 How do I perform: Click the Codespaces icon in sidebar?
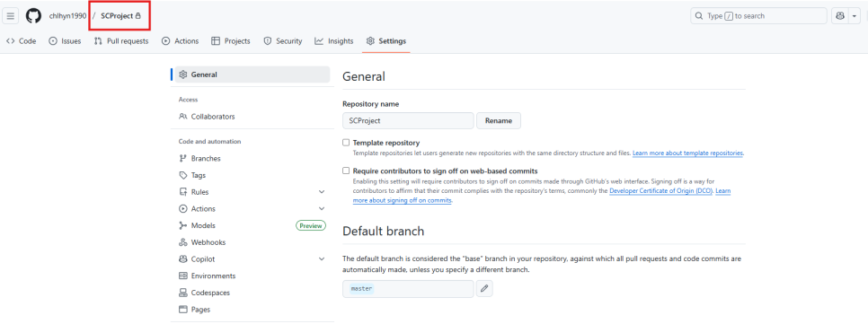[183, 293]
